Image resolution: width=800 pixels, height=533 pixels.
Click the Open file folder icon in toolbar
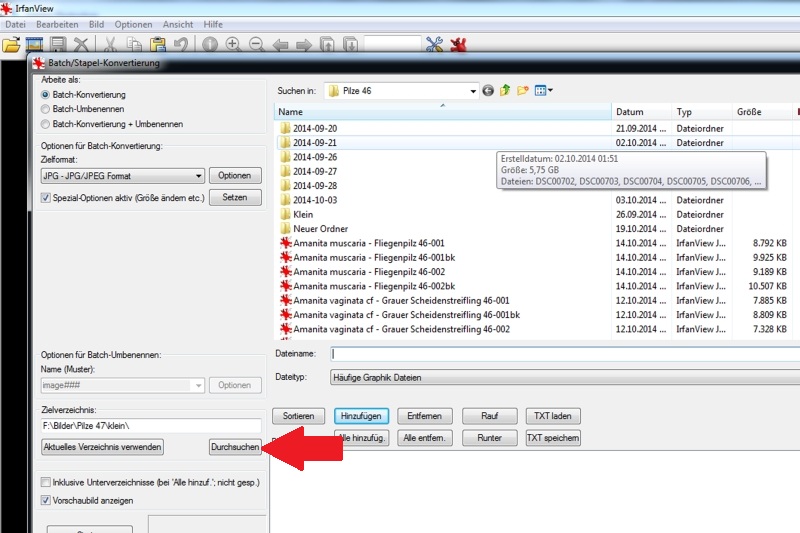pos(11,45)
